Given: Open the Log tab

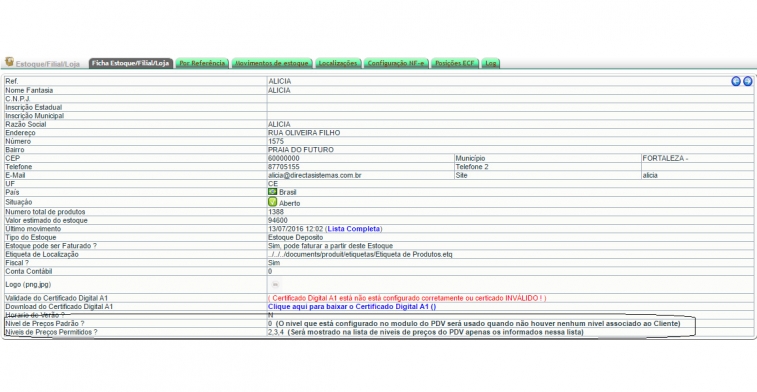Looking at the screenshot, I should pos(490,63).
